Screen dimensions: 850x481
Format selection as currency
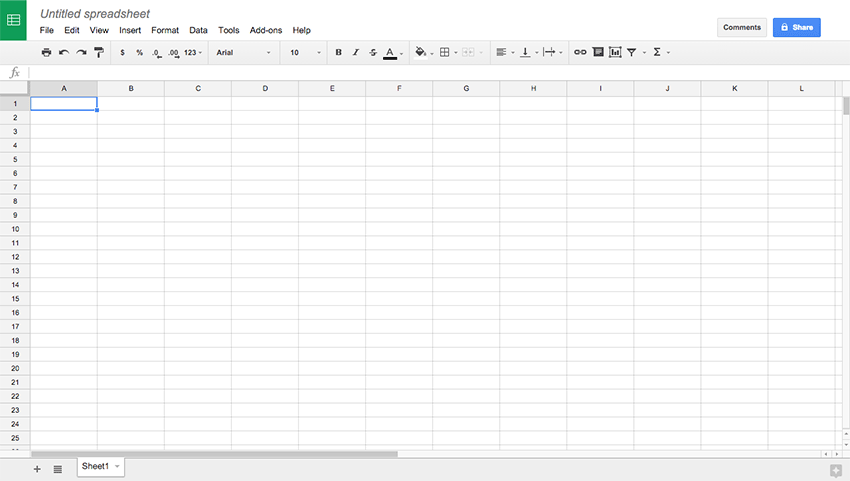(x=123, y=53)
